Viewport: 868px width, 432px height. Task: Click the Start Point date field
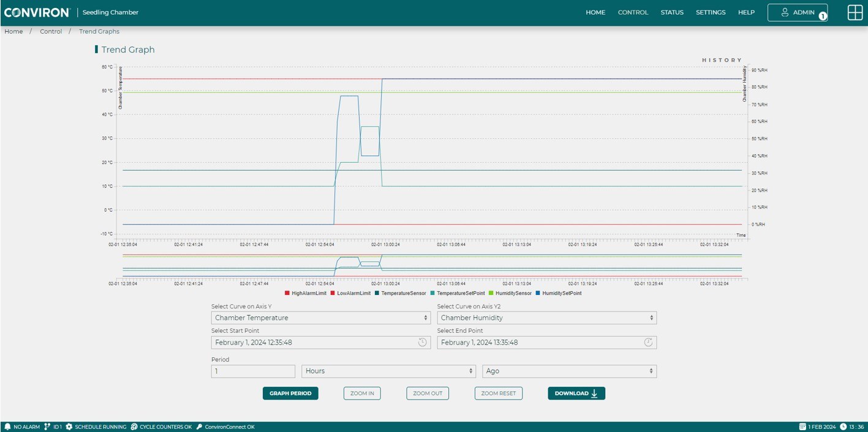pyautogui.click(x=321, y=342)
